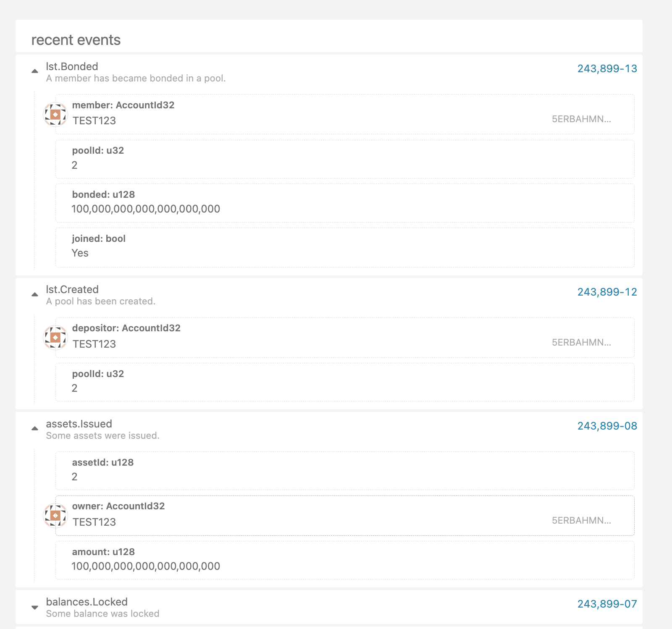Open block link 243,899-12
The width and height of the screenshot is (672, 629).
[607, 292]
